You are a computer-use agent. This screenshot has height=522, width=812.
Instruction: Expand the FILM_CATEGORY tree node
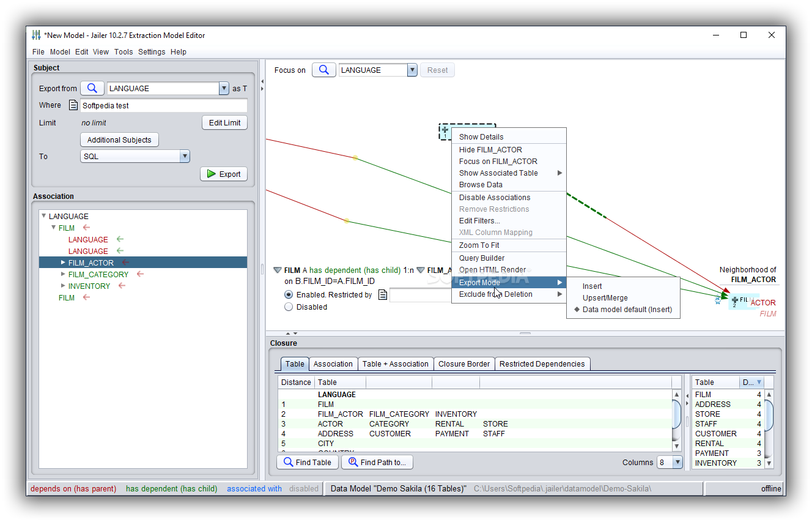(63, 274)
